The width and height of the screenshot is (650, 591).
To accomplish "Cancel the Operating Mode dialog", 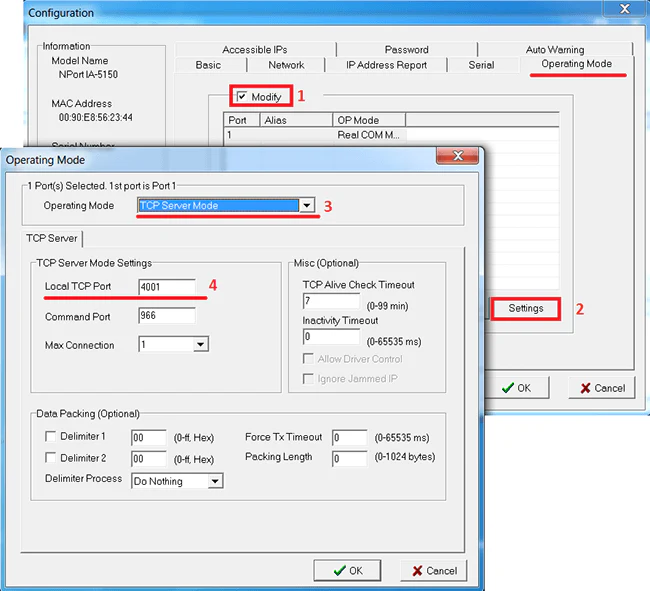I will coord(434,571).
